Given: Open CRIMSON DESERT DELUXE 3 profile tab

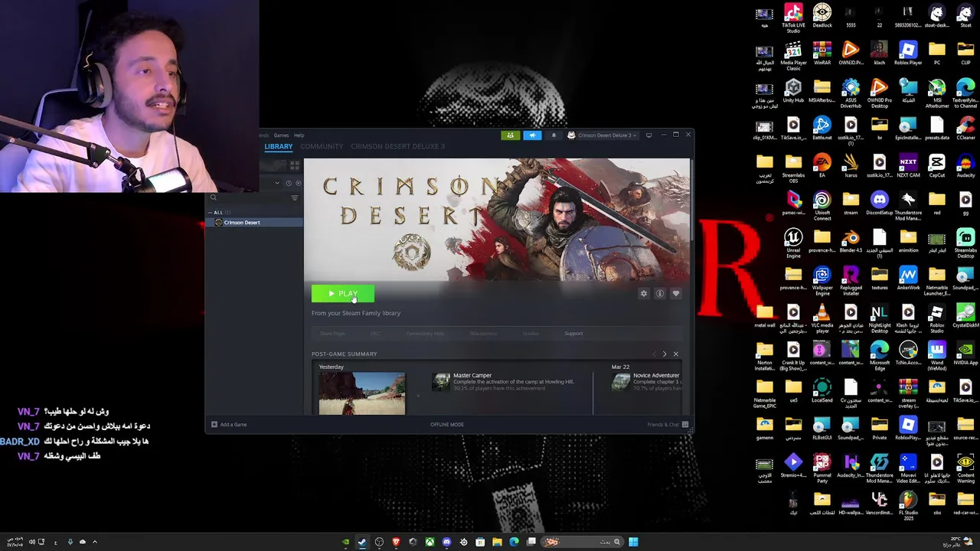Looking at the screenshot, I should click(x=397, y=146).
